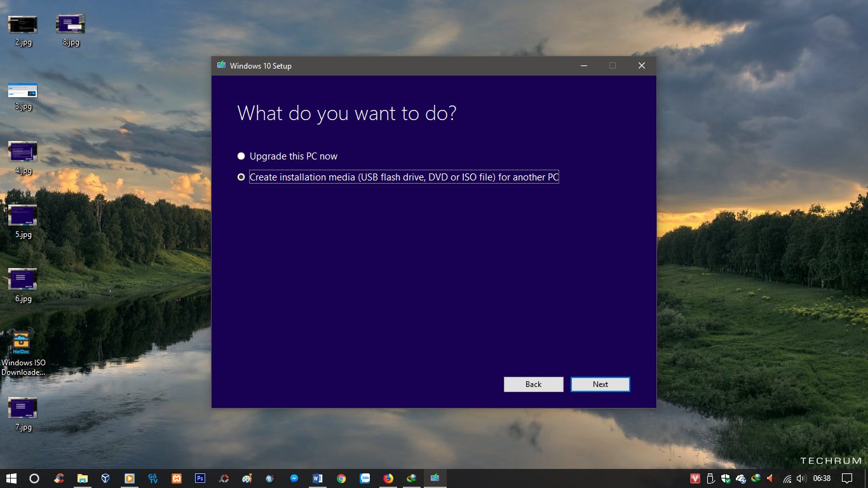Open Internet Download Manager taskbar icon
Image resolution: width=868 pixels, height=488 pixels.
pyautogui.click(x=412, y=478)
